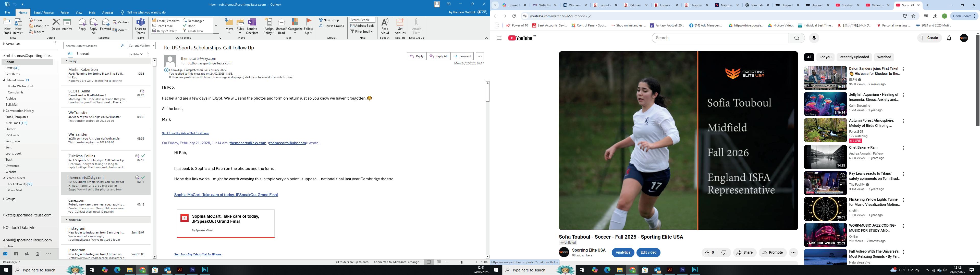Open YouTube notifications bell
The image size is (980, 275).
(949, 38)
